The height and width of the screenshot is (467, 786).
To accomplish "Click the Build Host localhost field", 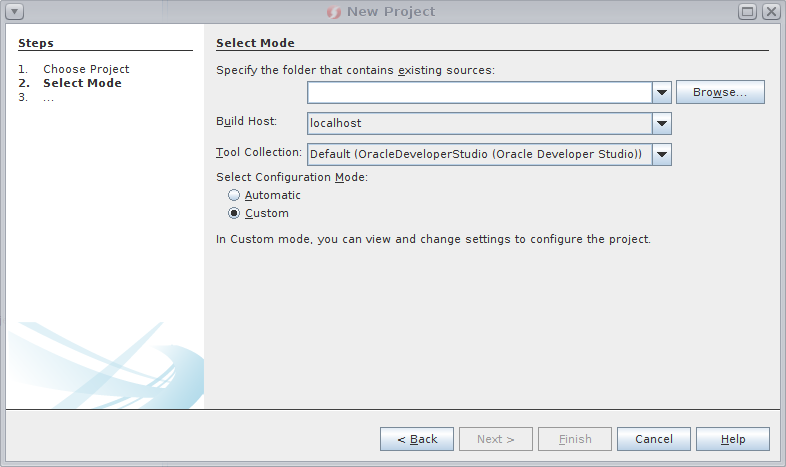I will [x=479, y=123].
